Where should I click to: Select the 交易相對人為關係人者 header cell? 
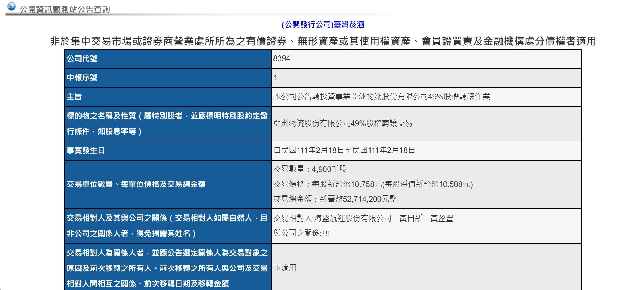168,267
